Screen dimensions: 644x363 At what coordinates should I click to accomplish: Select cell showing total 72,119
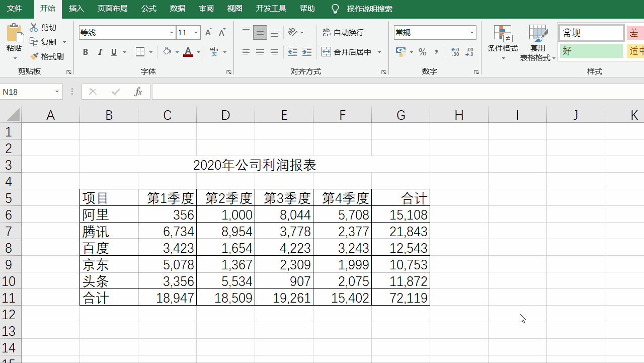tap(401, 298)
